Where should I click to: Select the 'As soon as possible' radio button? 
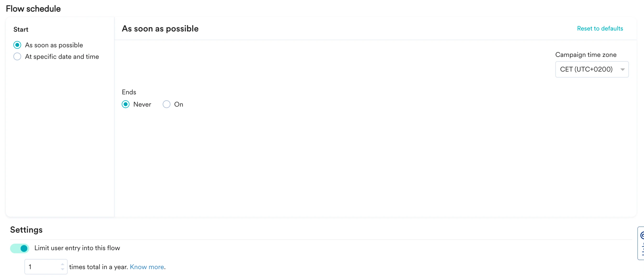17,45
